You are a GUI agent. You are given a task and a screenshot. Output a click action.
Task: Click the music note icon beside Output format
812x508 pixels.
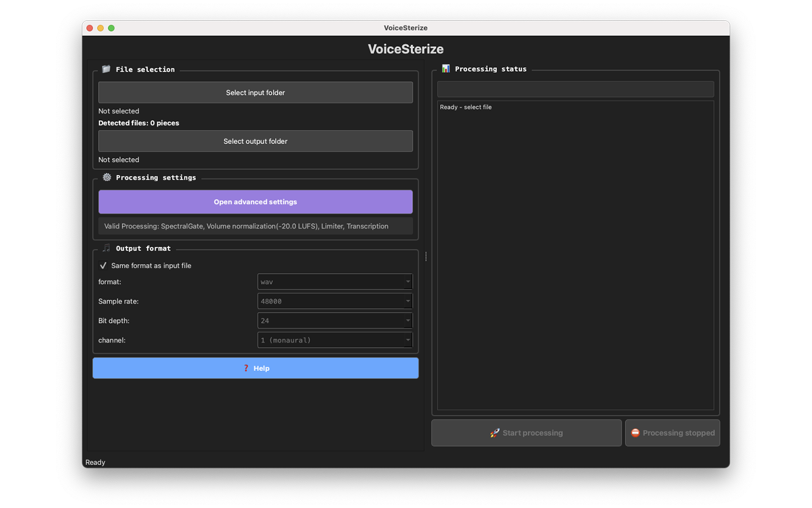point(105,248)
